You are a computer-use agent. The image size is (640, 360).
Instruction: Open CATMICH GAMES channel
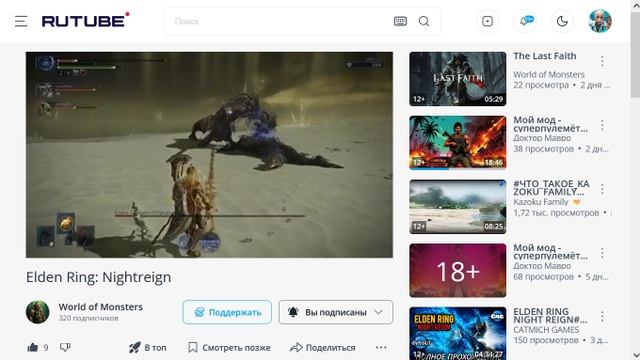coord(546,330)
